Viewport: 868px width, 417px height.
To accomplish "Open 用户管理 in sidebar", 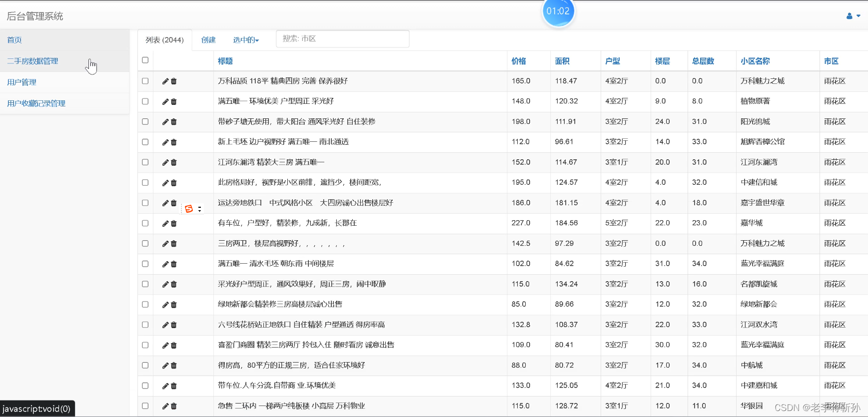I will (x=21, y=82).
